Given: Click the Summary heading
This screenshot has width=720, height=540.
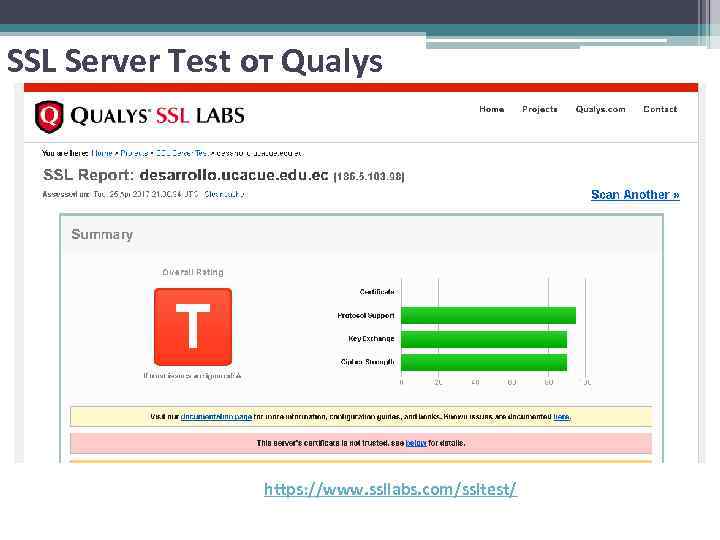Looking at the screenshot, I should (102, 235).
